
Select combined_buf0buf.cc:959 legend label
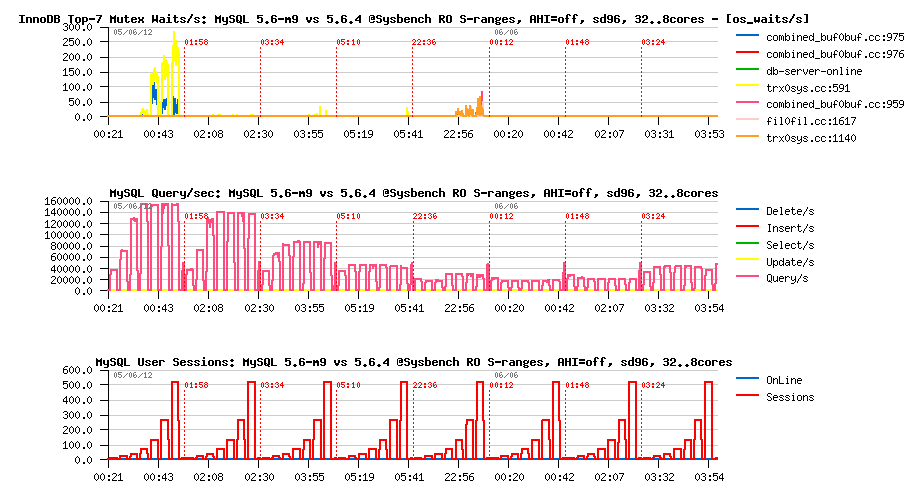(835, 104)
